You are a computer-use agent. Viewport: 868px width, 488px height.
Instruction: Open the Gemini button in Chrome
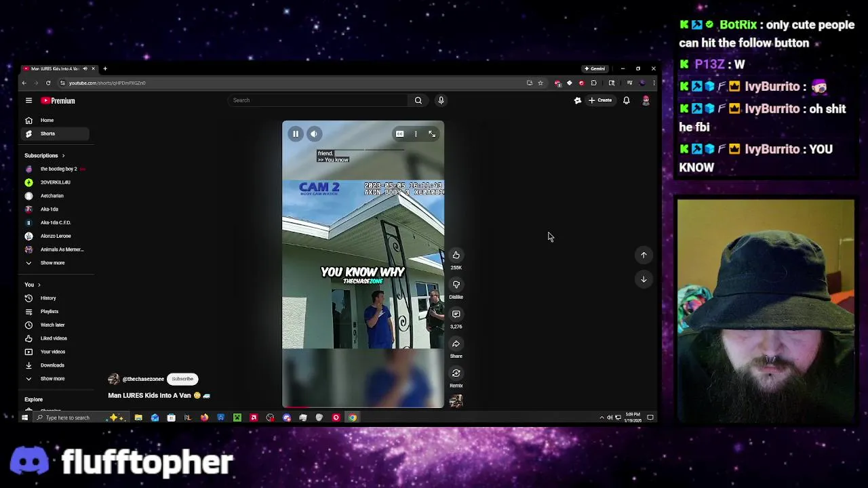(x=595, y=68)
